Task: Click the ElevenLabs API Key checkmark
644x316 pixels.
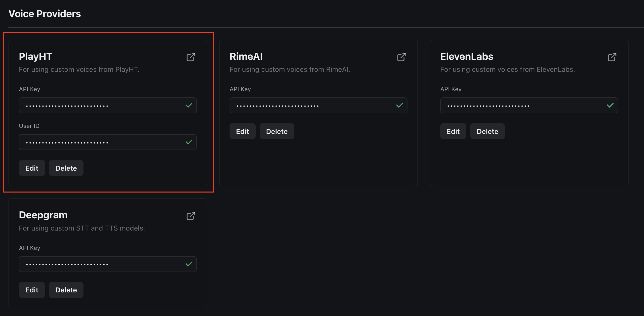Action: tap(610, 105)
